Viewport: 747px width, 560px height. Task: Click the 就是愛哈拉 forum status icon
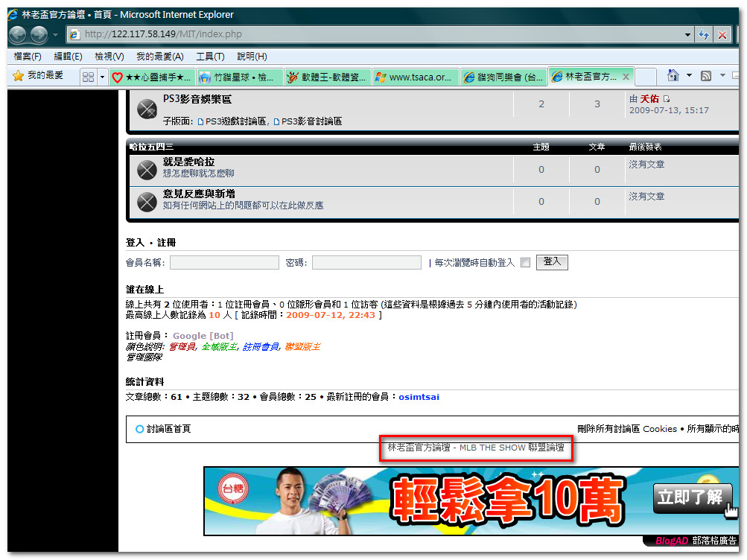click(x=147, y=170)
